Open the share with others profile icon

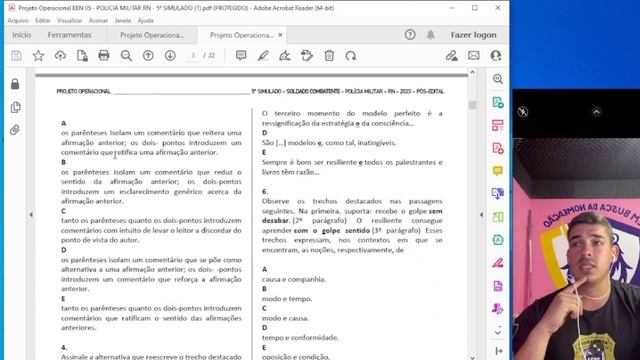(x=496, y=56)
